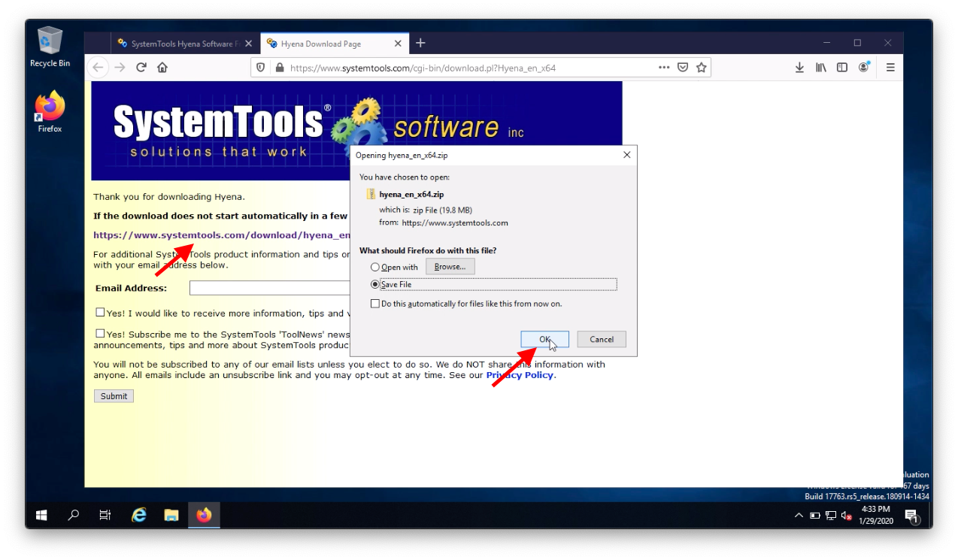This screenshot has height=560, width=958.
Task: Check 'Do this automatically for files like this'
Action: (x=374, y=303)
